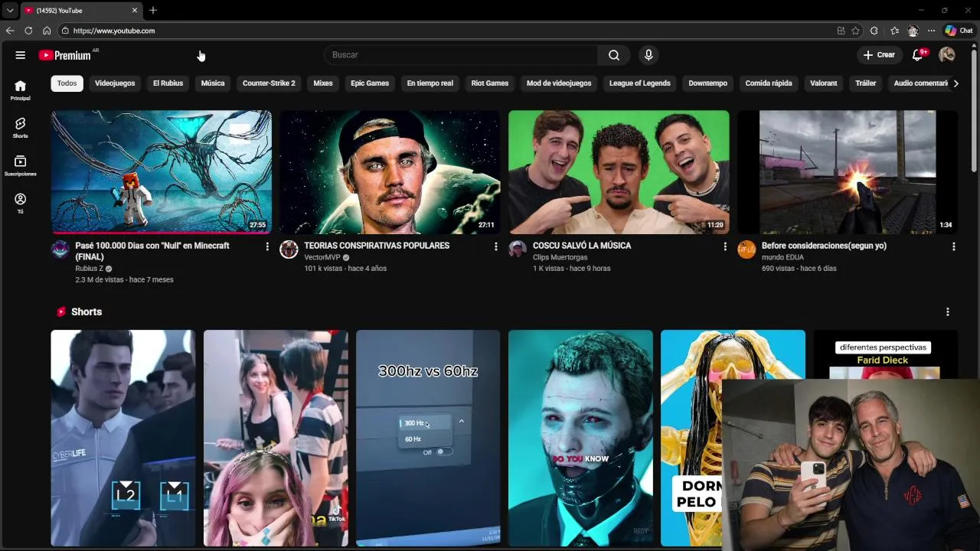Open options menu for Minecraft video
Image resolution: width=980 pixels, height=551 pixels.
(x=267, y=246)
